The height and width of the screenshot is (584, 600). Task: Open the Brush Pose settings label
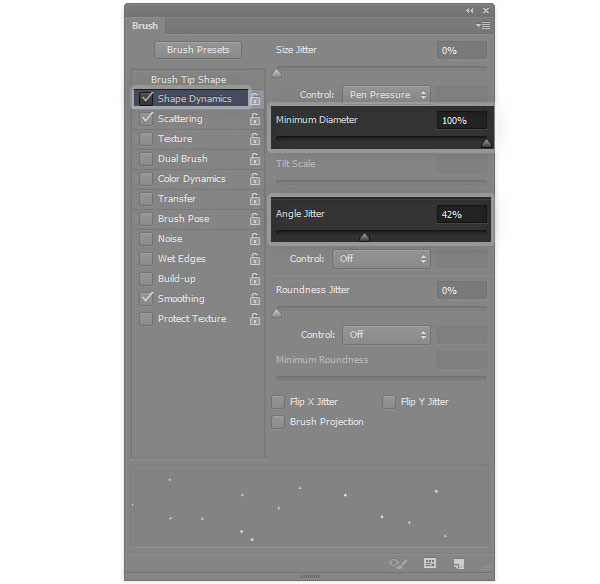tap(184, 219)
